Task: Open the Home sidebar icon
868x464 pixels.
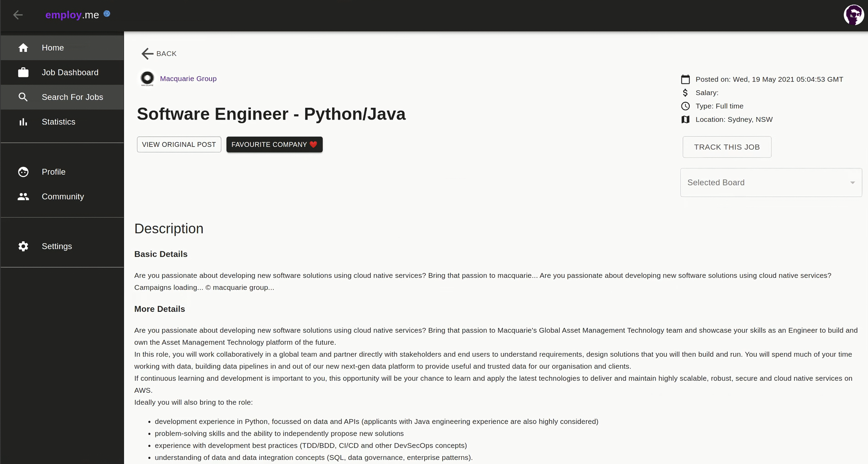Action: [x=23, y=47]
